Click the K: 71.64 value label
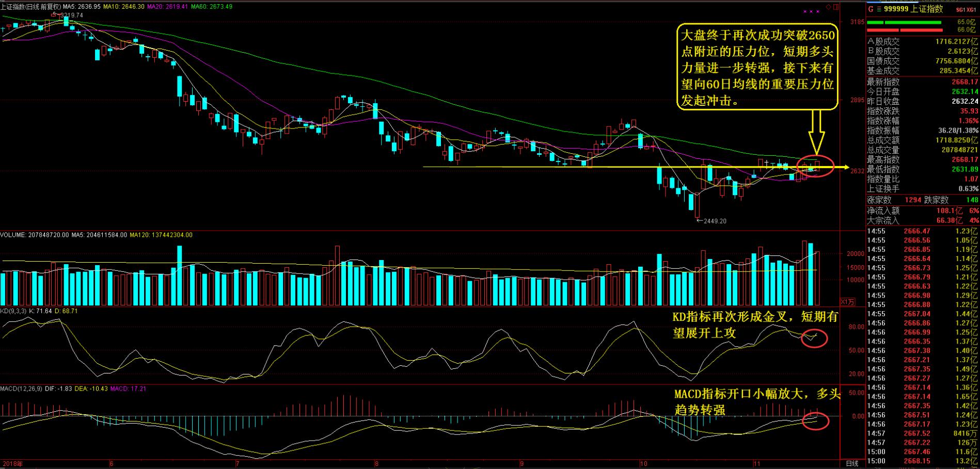 (40, 311)
